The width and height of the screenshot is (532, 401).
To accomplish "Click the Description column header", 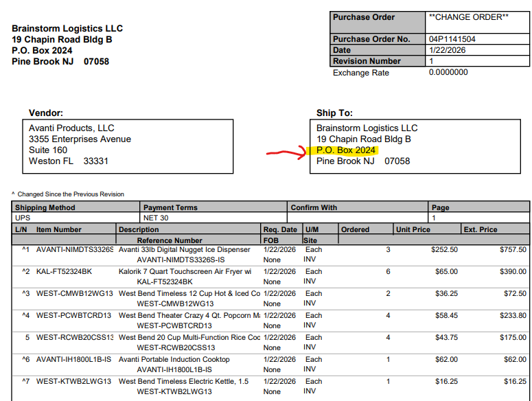I will (139, 229).
